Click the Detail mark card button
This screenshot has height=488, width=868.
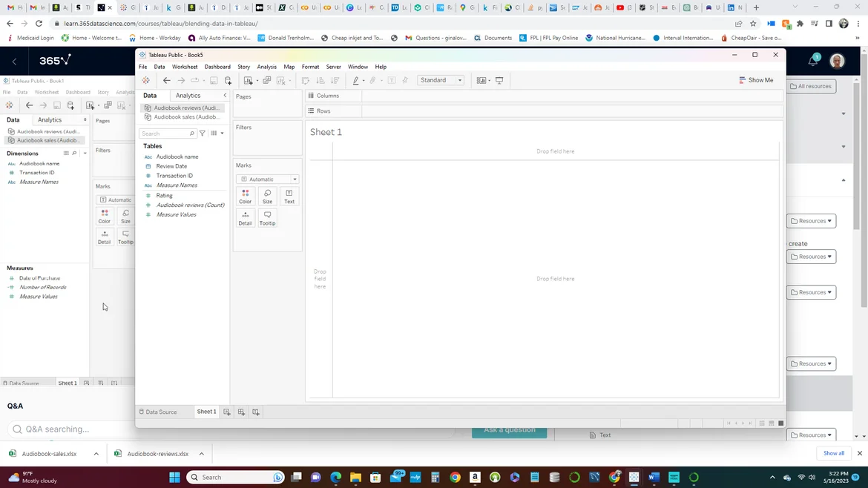[245, 217]
